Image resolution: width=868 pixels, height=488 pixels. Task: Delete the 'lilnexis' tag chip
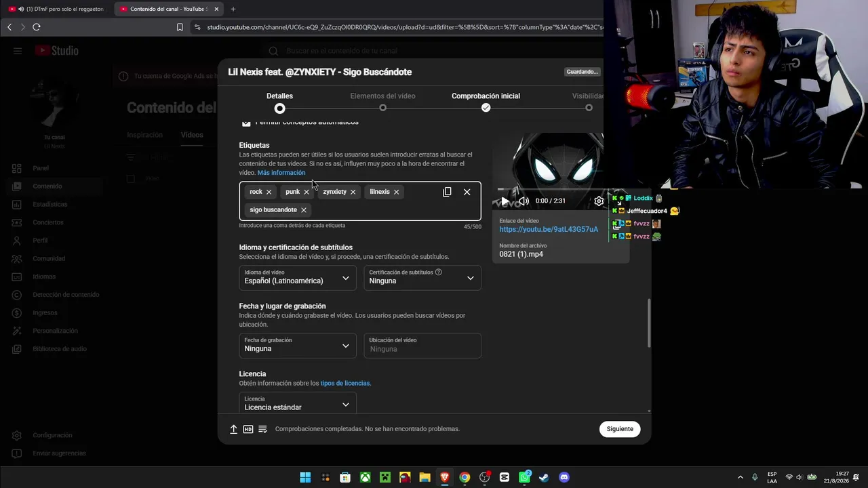click(397, 192)
